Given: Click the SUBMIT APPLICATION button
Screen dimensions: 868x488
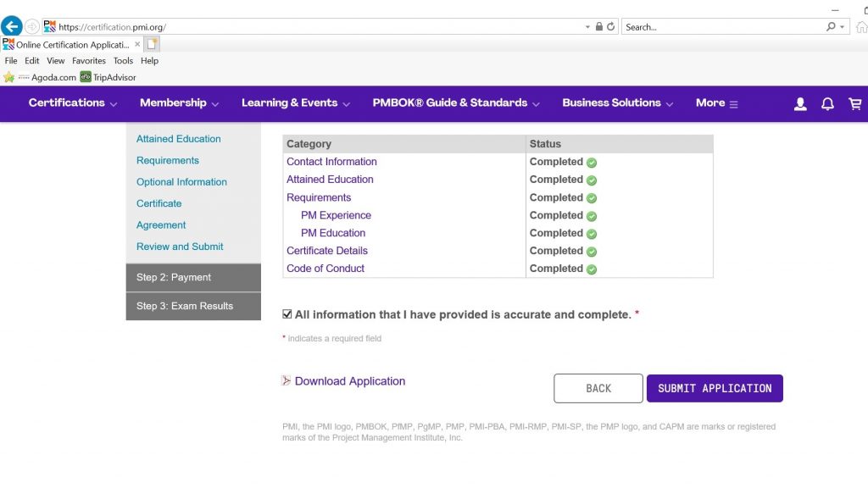Looking at the screenshot, I should click(715, 388).
